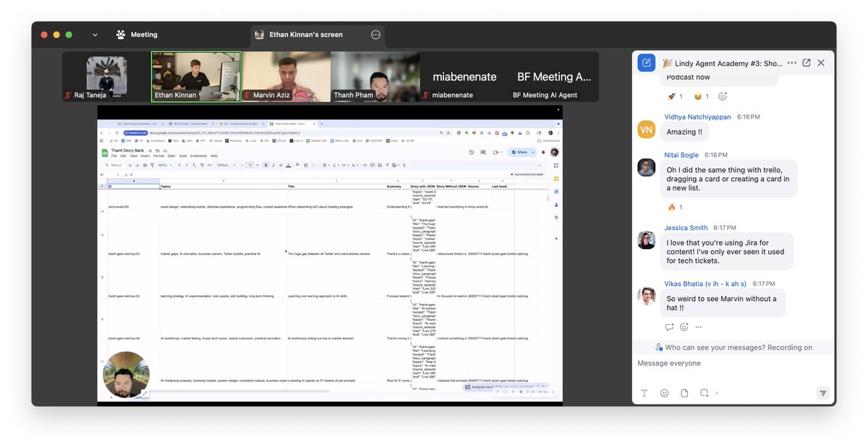Select BF Meeting AI Agent tile
868x448 pixels.
(554, 77)
